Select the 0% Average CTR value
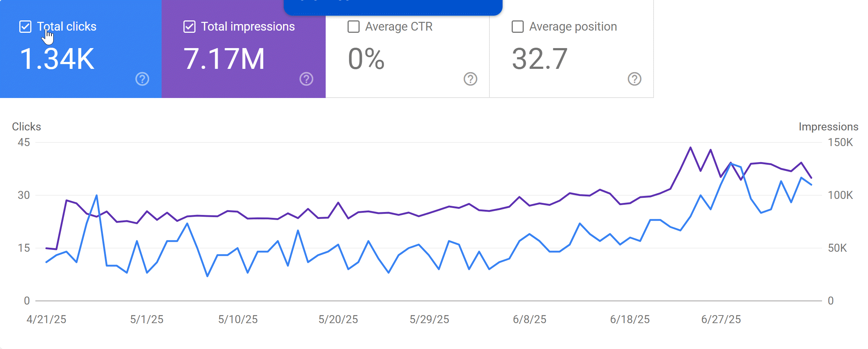This screenshot has height=349, width=868. click(x=366, y=59)
